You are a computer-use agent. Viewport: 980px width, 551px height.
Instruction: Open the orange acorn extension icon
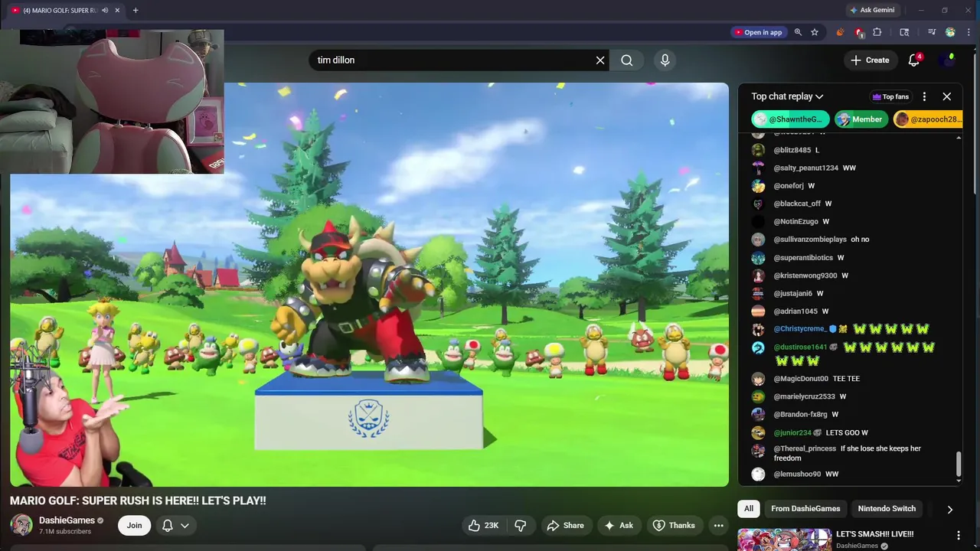(x=840, y=32)
